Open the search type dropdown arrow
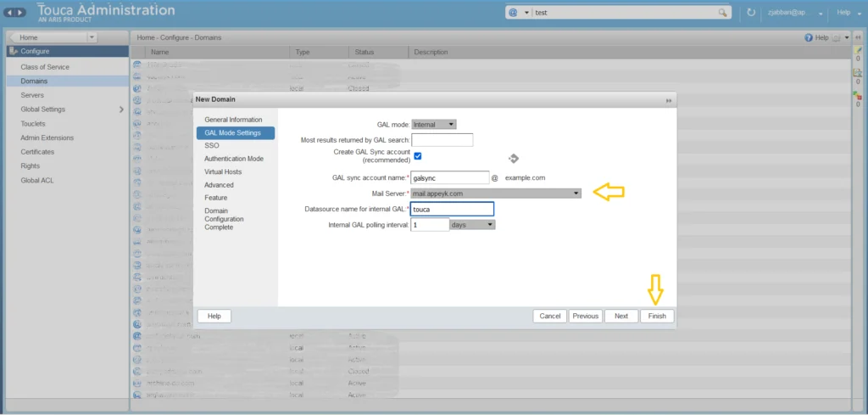 click(x=526, y=12)
